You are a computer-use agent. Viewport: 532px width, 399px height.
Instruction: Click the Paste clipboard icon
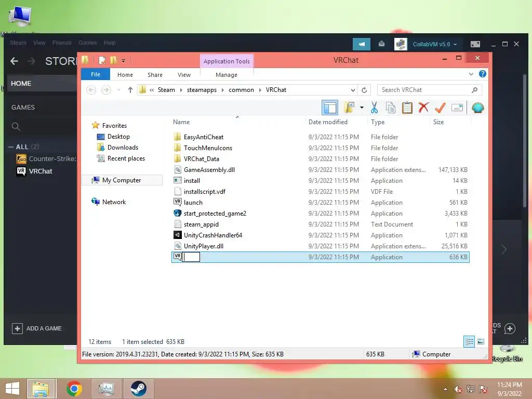pyautogui.click(x=407, y=108)
